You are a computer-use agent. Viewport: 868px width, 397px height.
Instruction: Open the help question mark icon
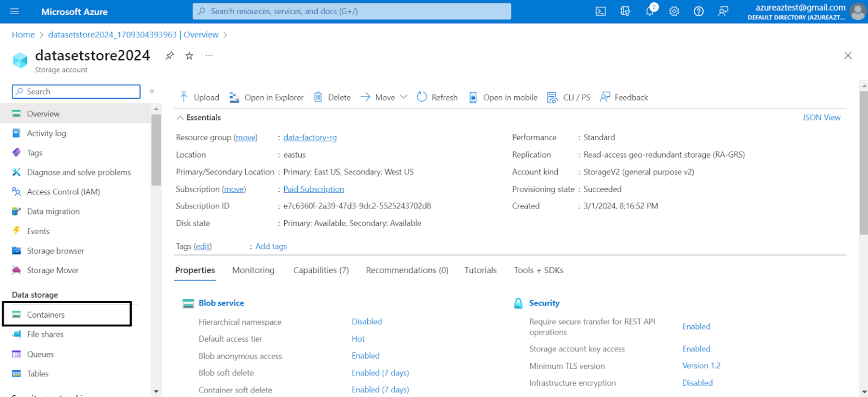698,11
